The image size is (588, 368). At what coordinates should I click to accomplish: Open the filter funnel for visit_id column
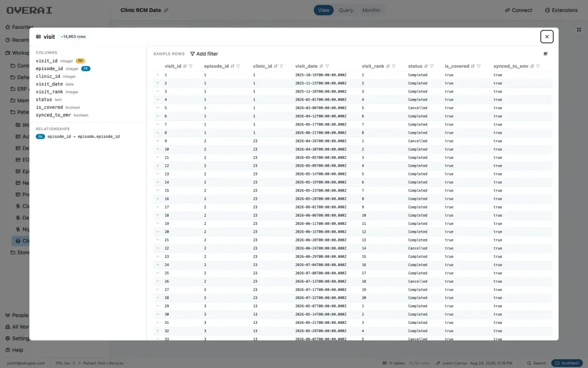tap(191, 66)
